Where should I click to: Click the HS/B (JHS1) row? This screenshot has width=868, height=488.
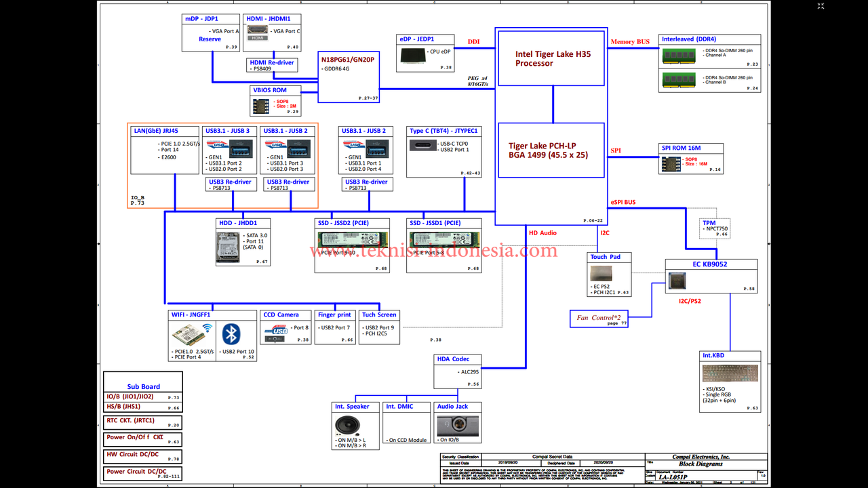point(143,407)
